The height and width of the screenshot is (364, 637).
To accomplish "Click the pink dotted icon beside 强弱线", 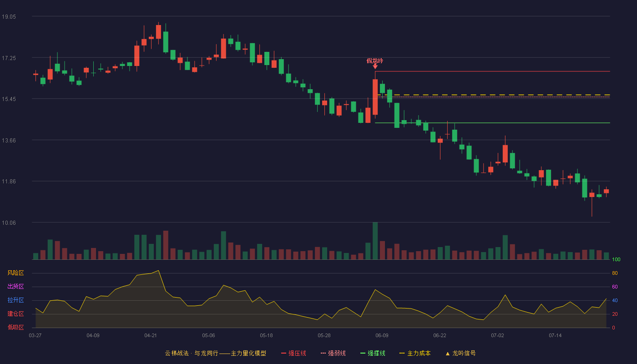I will (x=324, y=354).
